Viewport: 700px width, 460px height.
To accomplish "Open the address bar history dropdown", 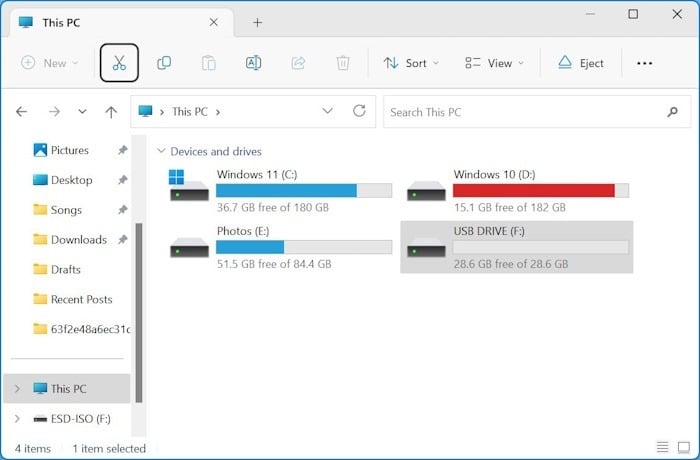I will coord(327,111).
